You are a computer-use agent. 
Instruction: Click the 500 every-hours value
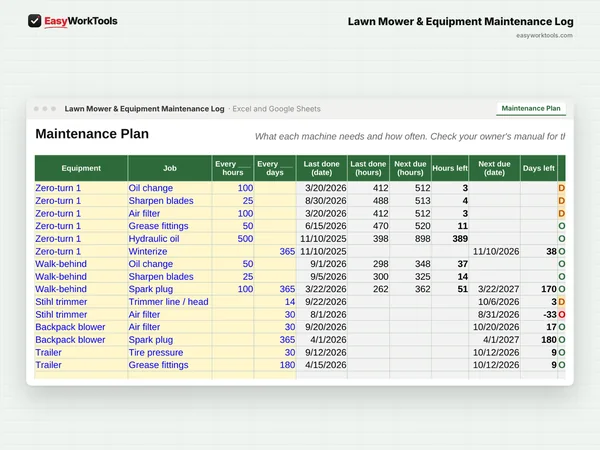(x=245, y=239)
